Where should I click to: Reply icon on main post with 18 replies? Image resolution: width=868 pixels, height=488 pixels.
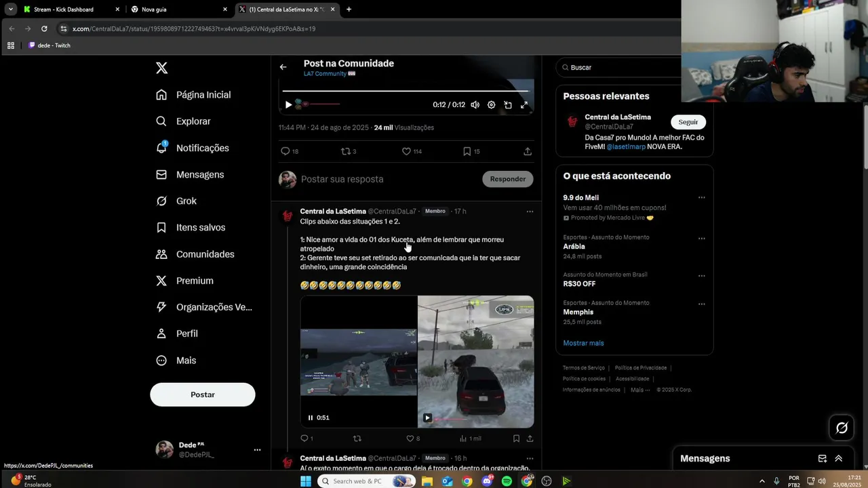coord(285,151)
